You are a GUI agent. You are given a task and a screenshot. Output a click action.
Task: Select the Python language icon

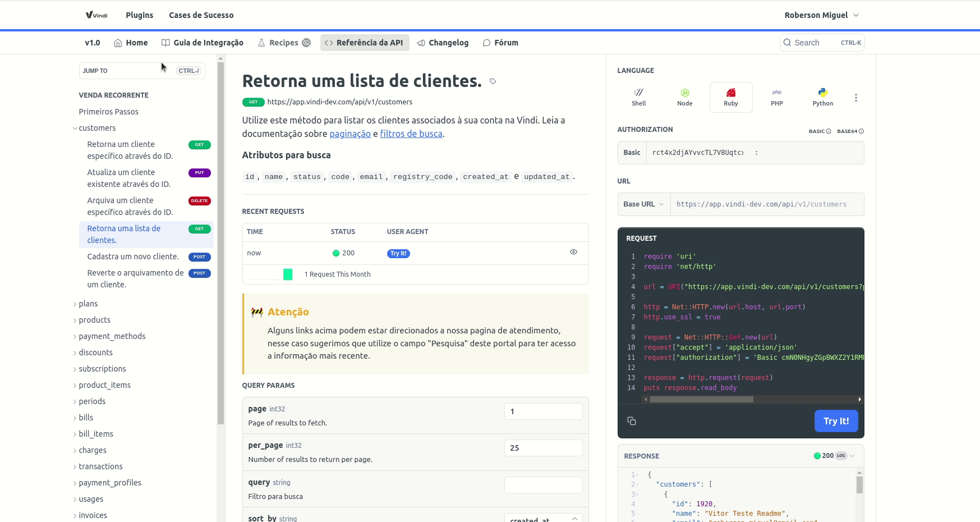823,97
